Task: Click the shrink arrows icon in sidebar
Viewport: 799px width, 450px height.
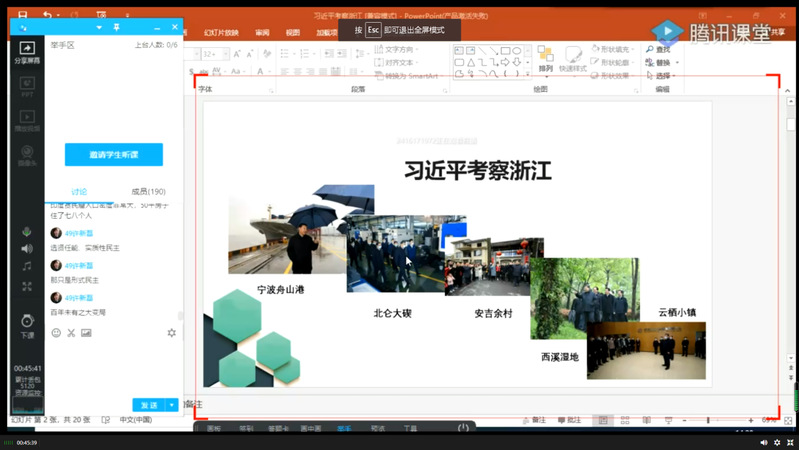Action: (27, 286)
